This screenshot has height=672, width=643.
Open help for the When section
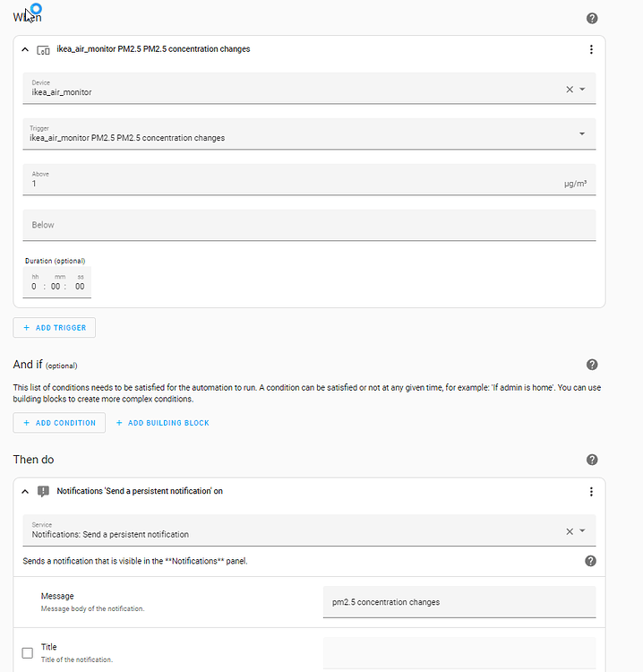coord(592,19)
